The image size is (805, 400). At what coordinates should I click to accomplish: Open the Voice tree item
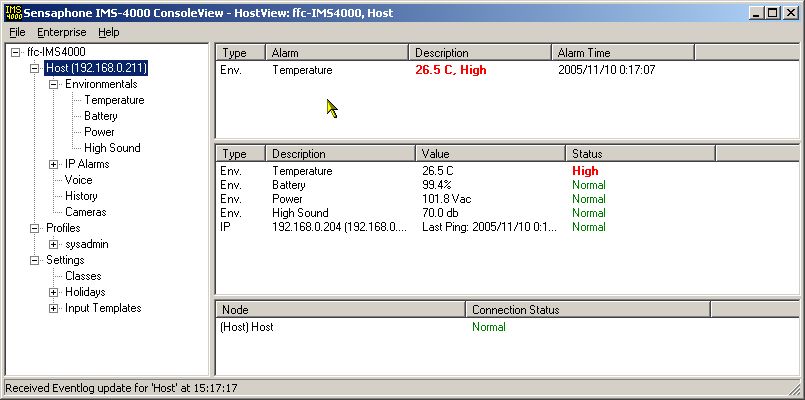79,180
